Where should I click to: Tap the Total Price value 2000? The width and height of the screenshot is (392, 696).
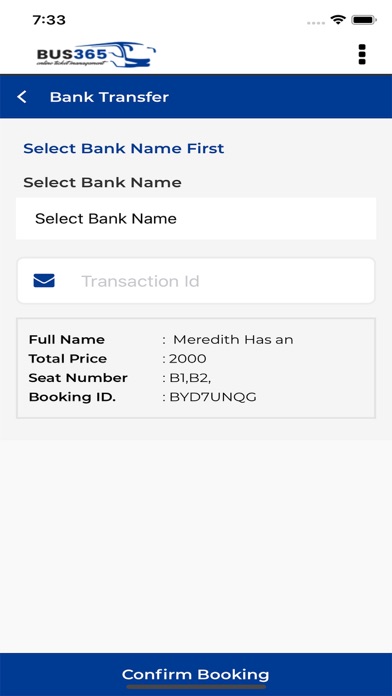(x=188, y=359)
